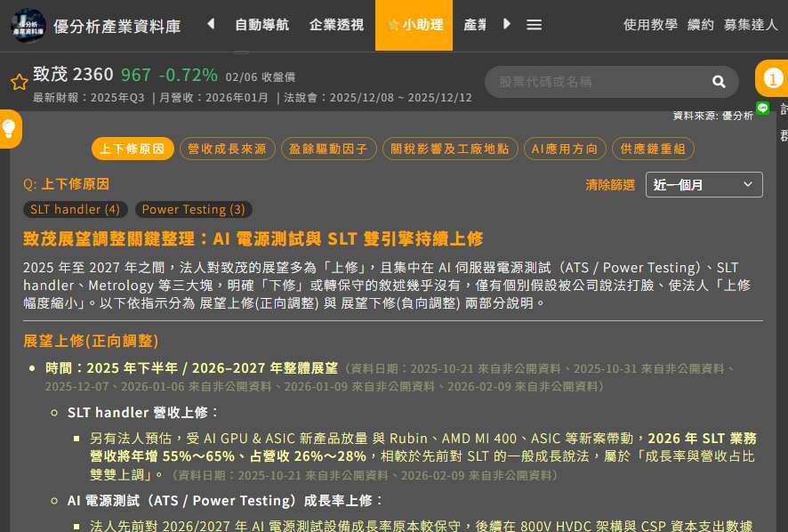The height and width of the screenshot is (532, 788).
Task: Open the 近一個月 time range dropdown
Action: click(704, 184)
